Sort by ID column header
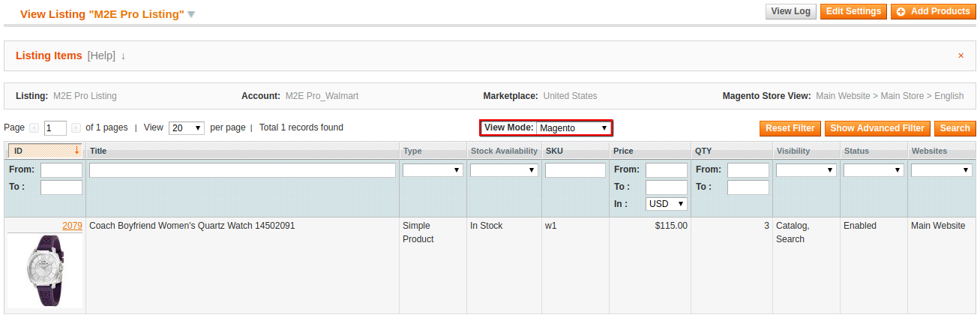 pos(45,151)
